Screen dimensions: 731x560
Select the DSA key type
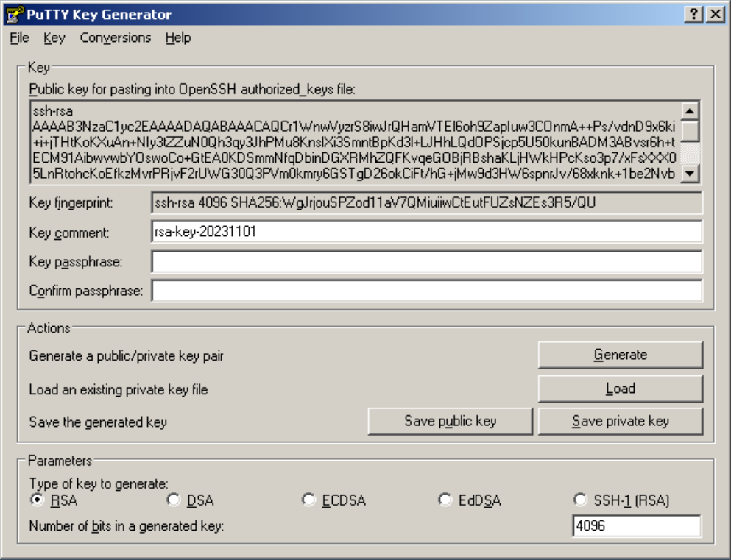click(x=191, y=500)
